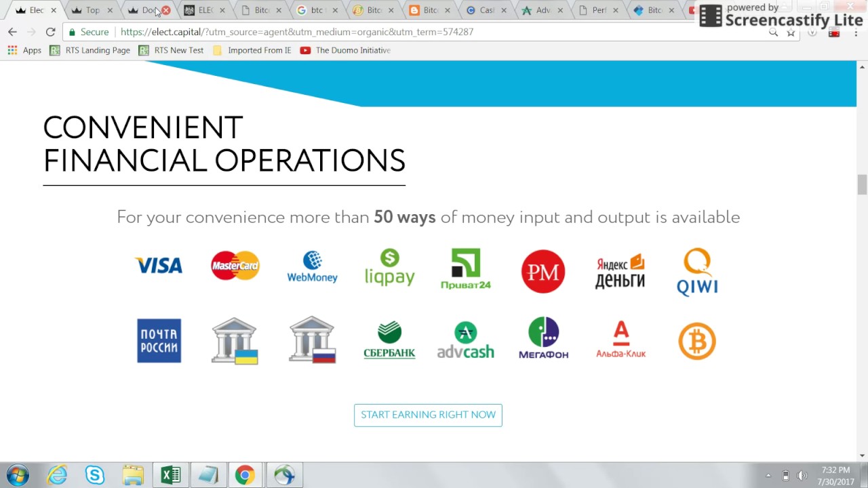Switch to the Perf browser tab
The width and height of the screenshot is (868, 488).
coord(598,10)
